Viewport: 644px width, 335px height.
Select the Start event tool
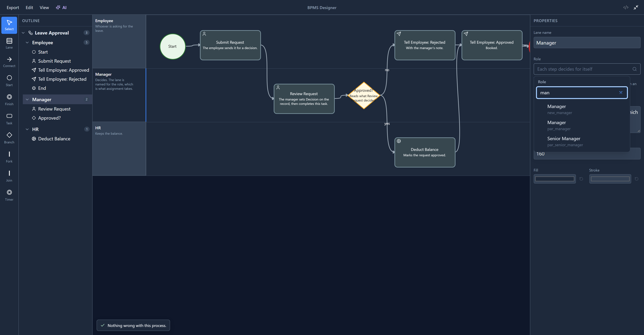click(9, 81)
